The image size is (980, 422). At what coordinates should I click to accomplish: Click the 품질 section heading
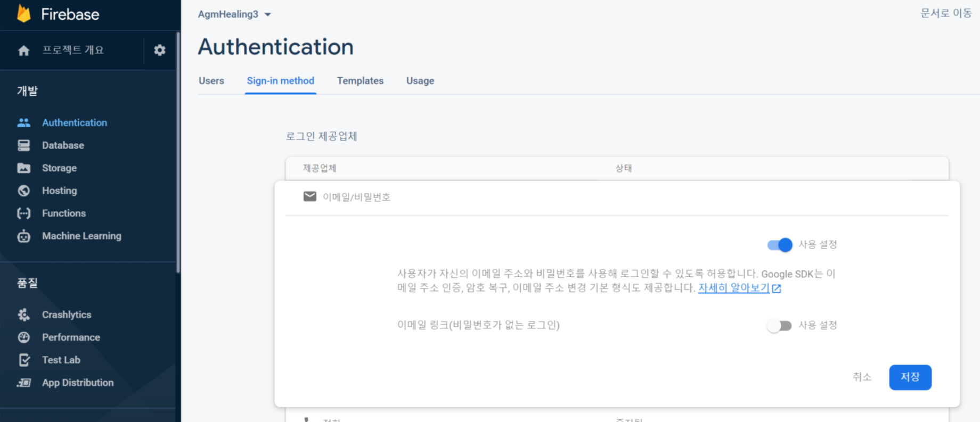(x=27, y=283)
